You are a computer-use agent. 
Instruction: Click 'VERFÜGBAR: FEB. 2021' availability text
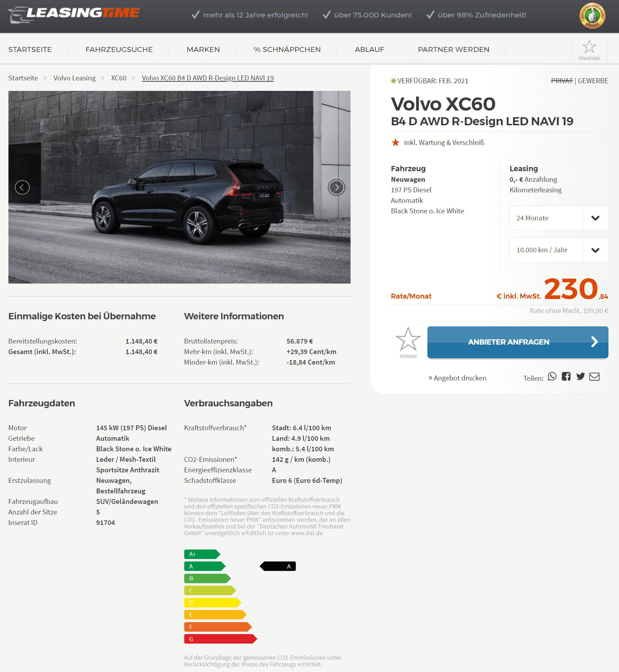point(433,81)
